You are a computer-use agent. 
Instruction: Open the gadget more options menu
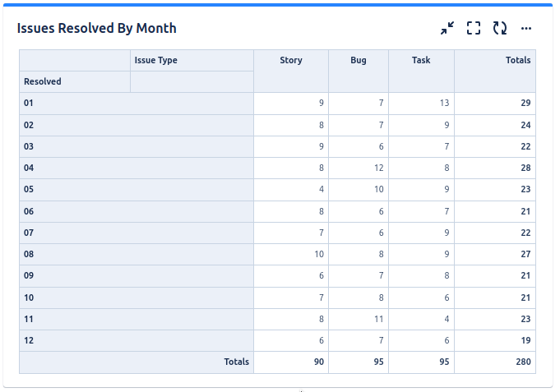coord(526,29)
